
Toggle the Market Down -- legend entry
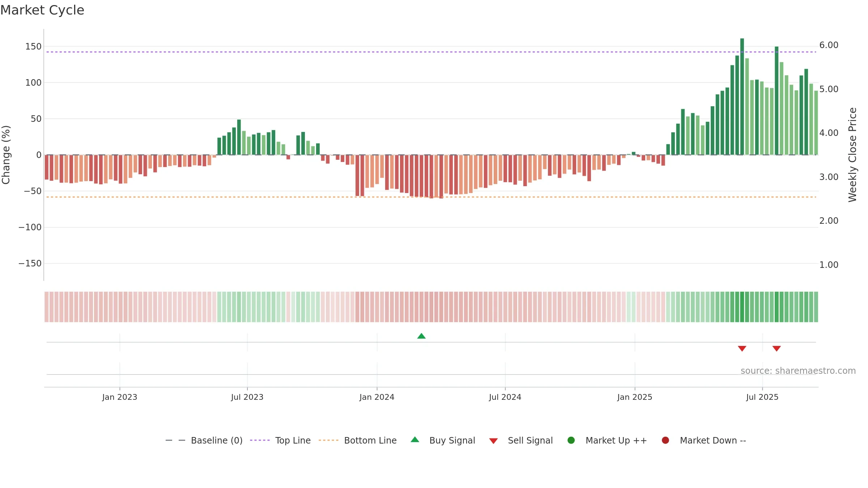[x=704, y=440]
